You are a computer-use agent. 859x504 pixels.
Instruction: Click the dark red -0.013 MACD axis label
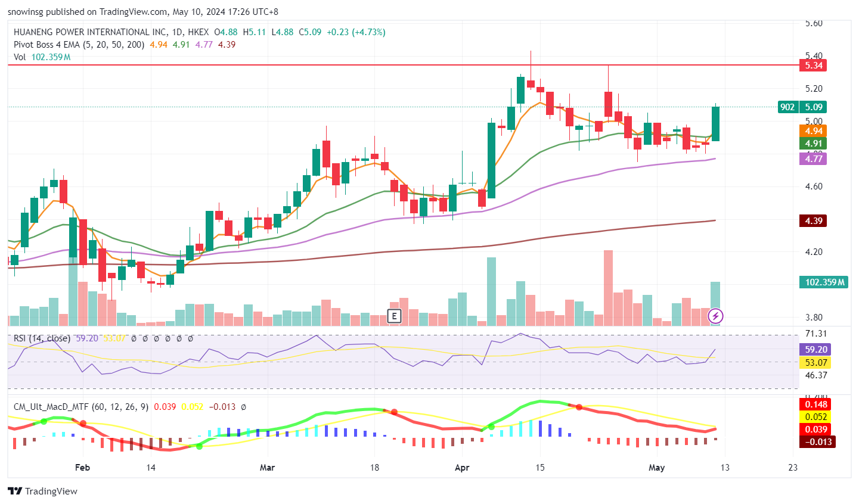click(816, 442)
